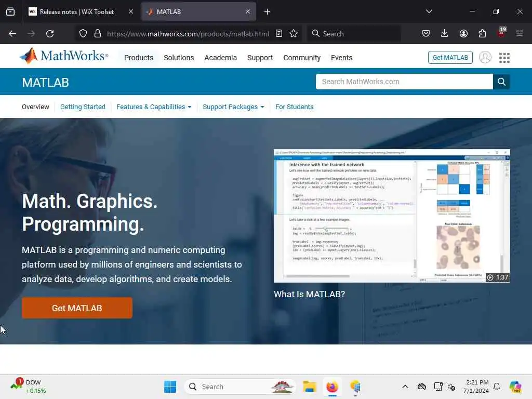The width and height of the screenshot is (532, 399).
Task: Open Firefox View in tab bar
Action: pos(10,12)
